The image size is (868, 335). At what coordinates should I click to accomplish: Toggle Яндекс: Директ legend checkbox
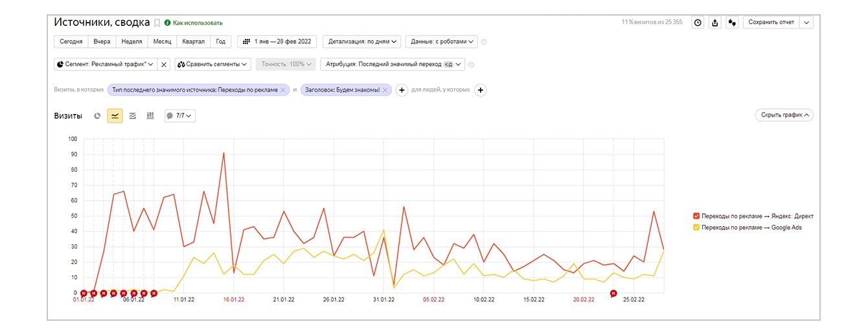click(x=696, y=216)
